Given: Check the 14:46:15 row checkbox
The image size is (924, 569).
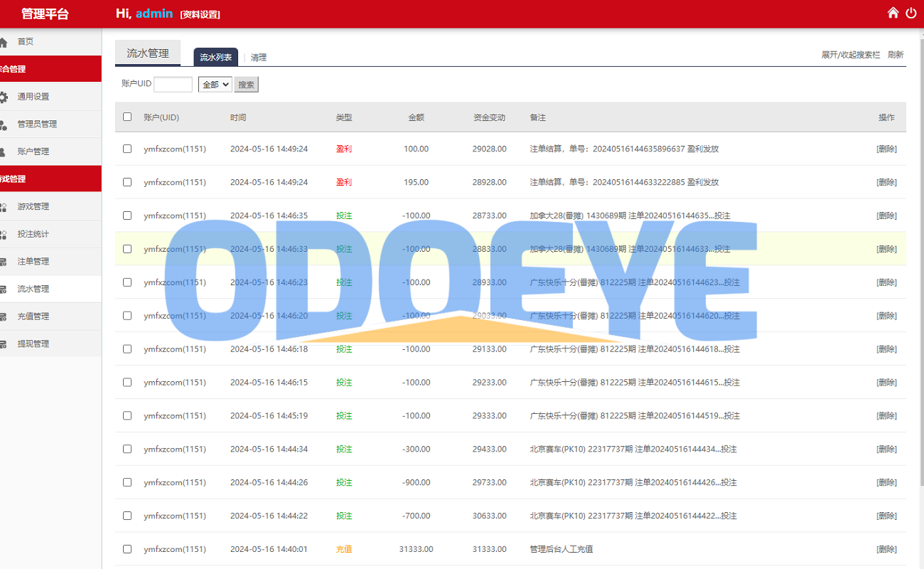Looking at the screenshot, I should pyautogui.click(x=127, y=383).
